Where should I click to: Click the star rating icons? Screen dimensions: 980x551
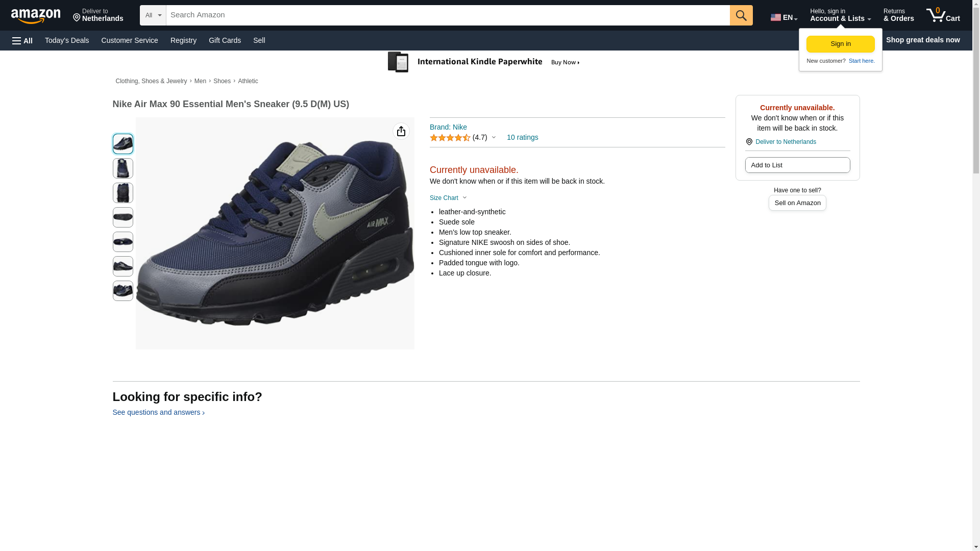pyautogui.click(x=450, y=138)
